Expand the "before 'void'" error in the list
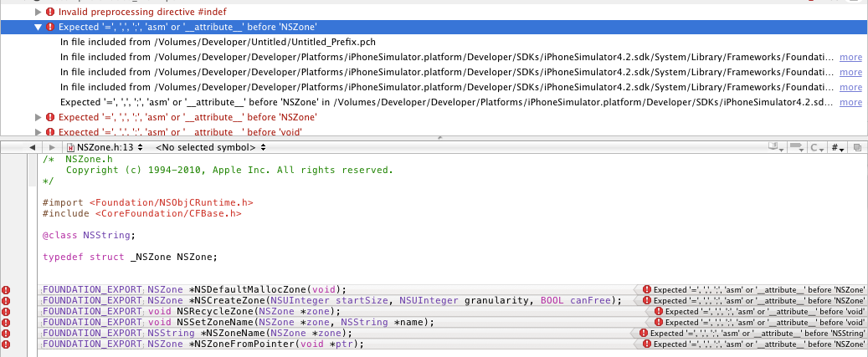This screenshot has height=357, width=868. tap(38, 131)
